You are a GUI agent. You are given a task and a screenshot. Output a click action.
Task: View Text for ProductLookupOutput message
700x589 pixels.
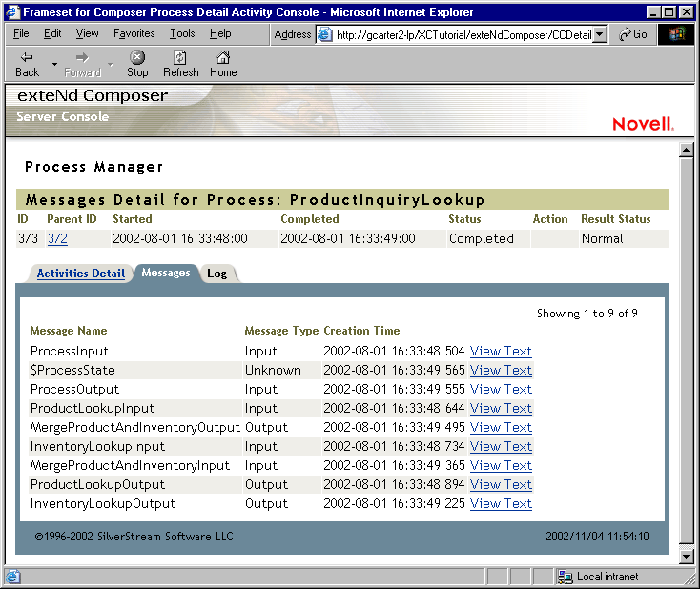click(501, 484)
